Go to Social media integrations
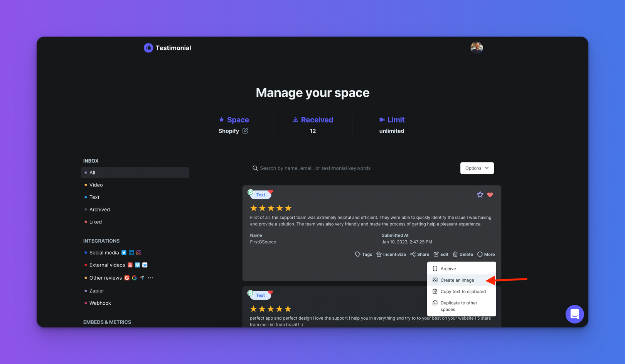 pyautogui.click(x=104, y=253)
